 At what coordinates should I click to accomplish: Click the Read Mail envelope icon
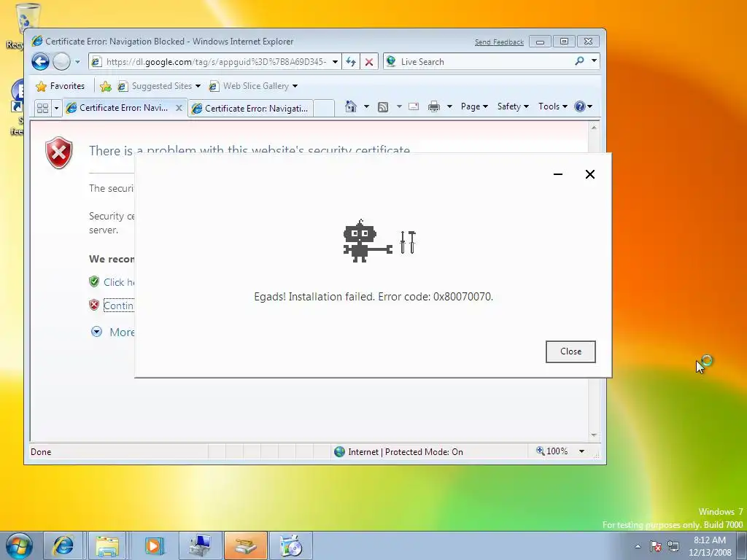tap(414, 106)
